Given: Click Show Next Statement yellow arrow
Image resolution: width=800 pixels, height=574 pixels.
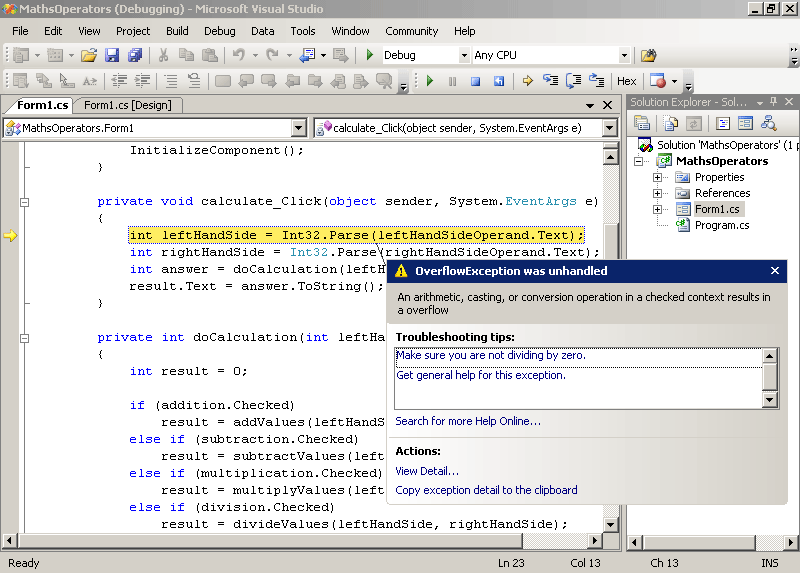Looking at the screenshot, I should tap(527, 81).
